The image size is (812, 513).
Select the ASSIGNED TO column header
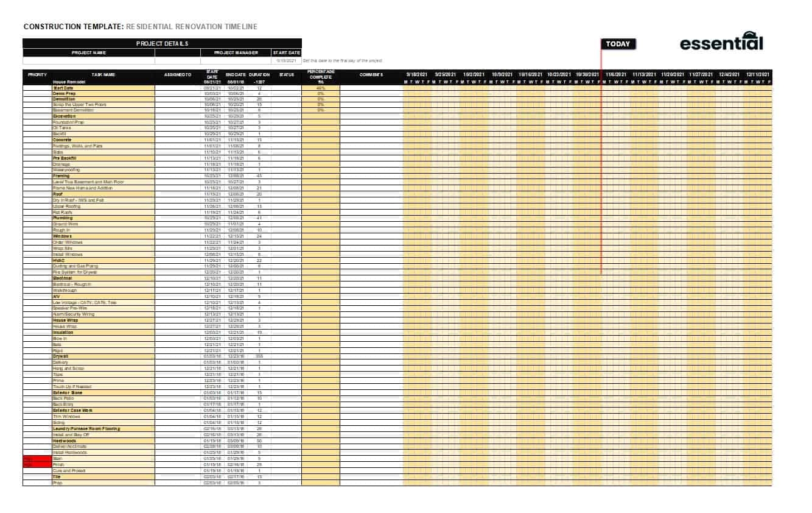[178, 74]
